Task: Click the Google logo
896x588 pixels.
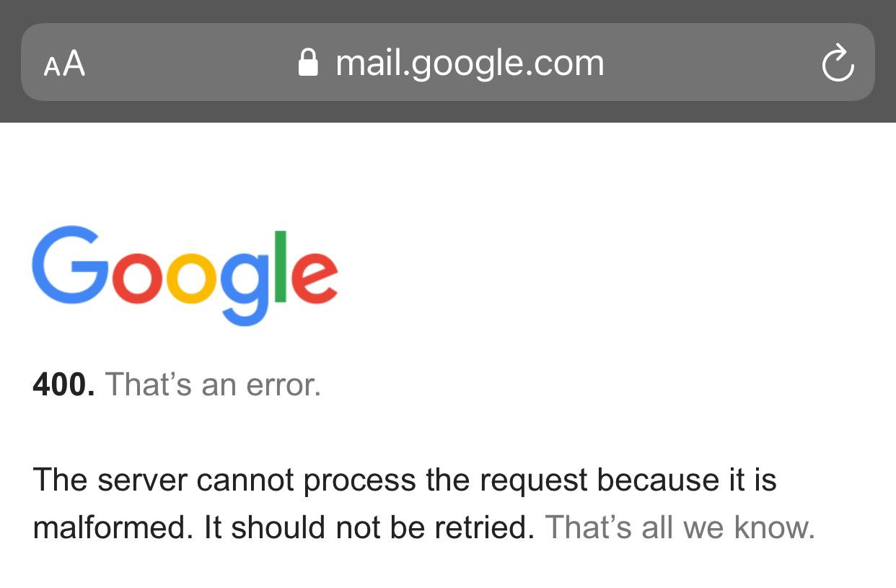Action: (184, 274)
